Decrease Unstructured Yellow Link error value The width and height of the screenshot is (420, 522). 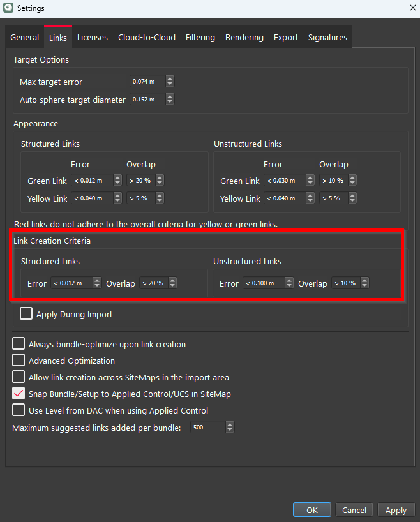(309, 201)
